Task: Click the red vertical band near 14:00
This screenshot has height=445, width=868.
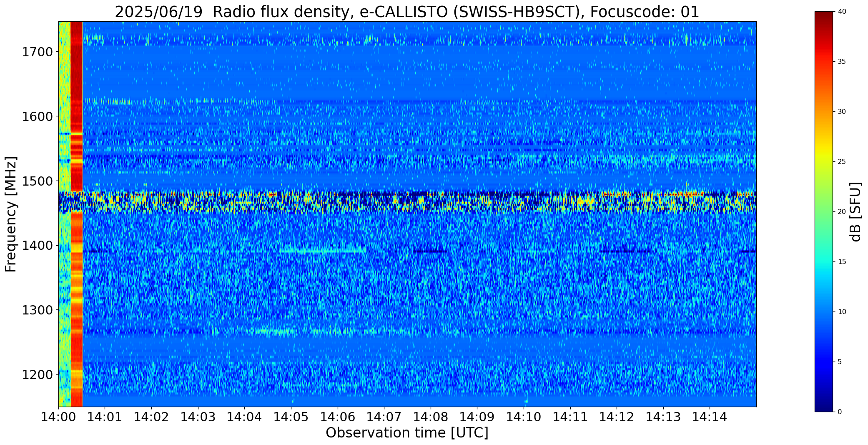Action: tap(76, 214)
